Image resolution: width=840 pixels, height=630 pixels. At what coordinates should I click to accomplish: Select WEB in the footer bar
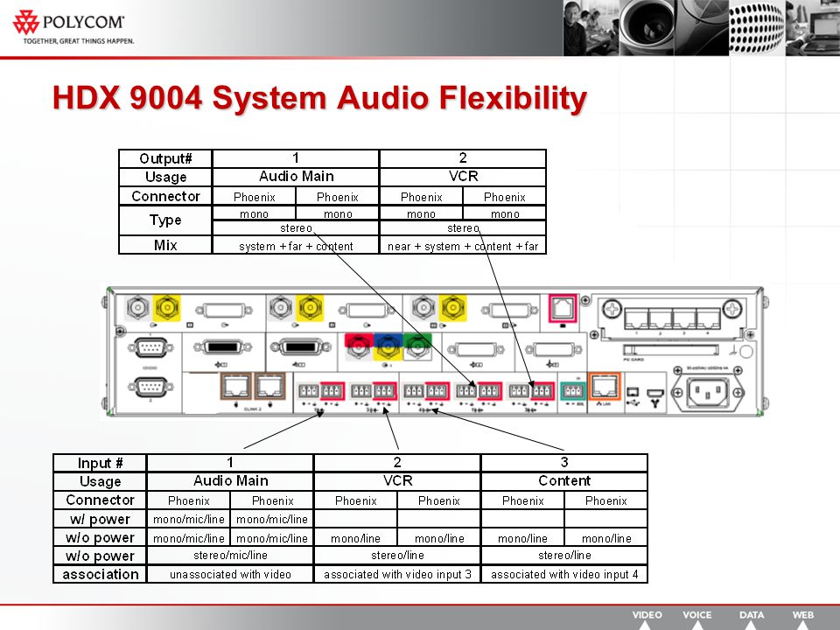[803, 615]
